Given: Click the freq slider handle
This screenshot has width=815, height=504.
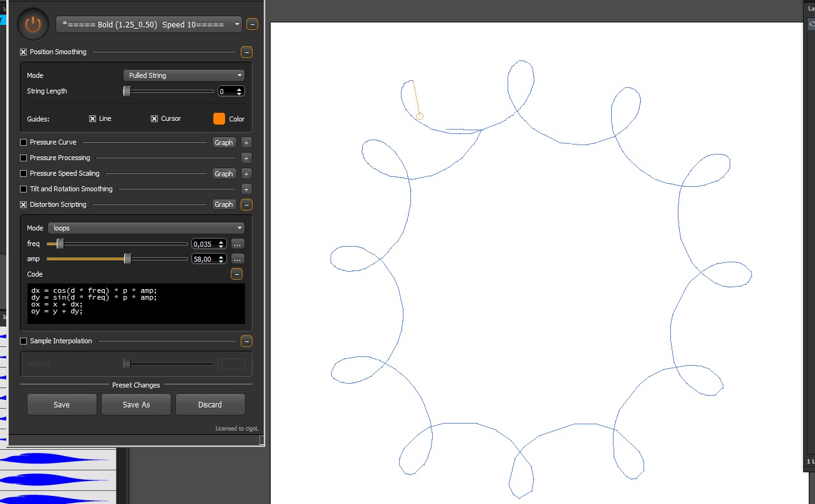Looking at the screenshot, I should click(60, 244).
